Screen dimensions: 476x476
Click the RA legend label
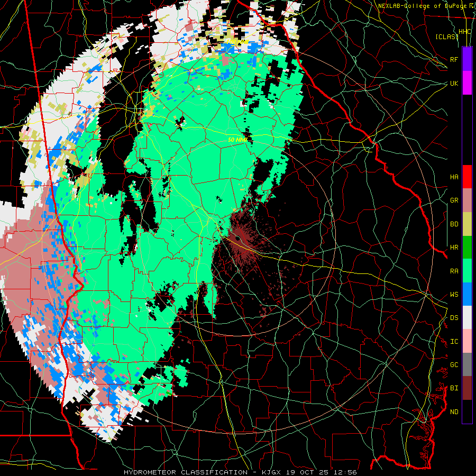[x=454, y=271]
